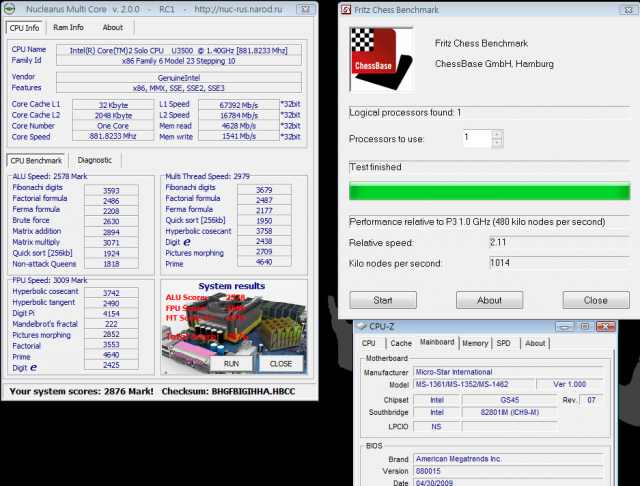
Task: Click Core Cache L2 value 2048 Kbyte
Action: point(113,115)
